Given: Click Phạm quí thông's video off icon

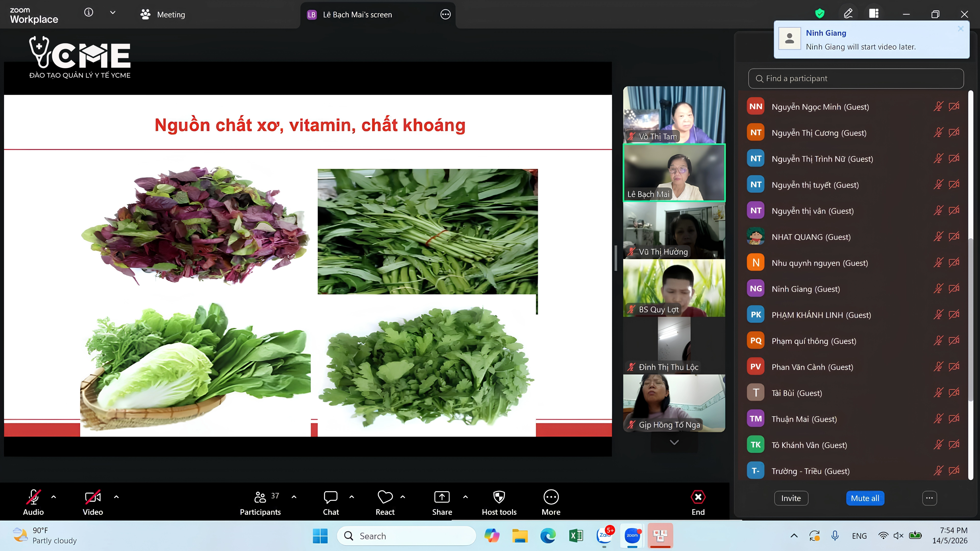Looking at the screenshot, I should 954,341.
